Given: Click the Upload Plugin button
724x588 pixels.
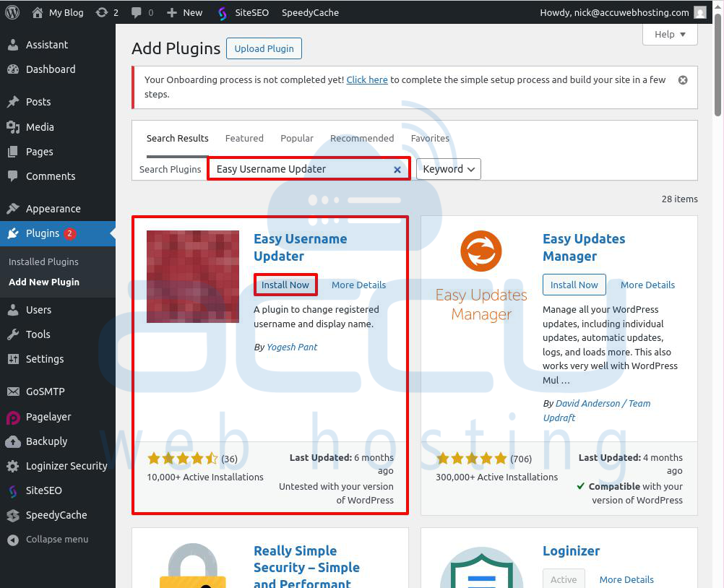Looking at the screenshot, I should [264, 48].
